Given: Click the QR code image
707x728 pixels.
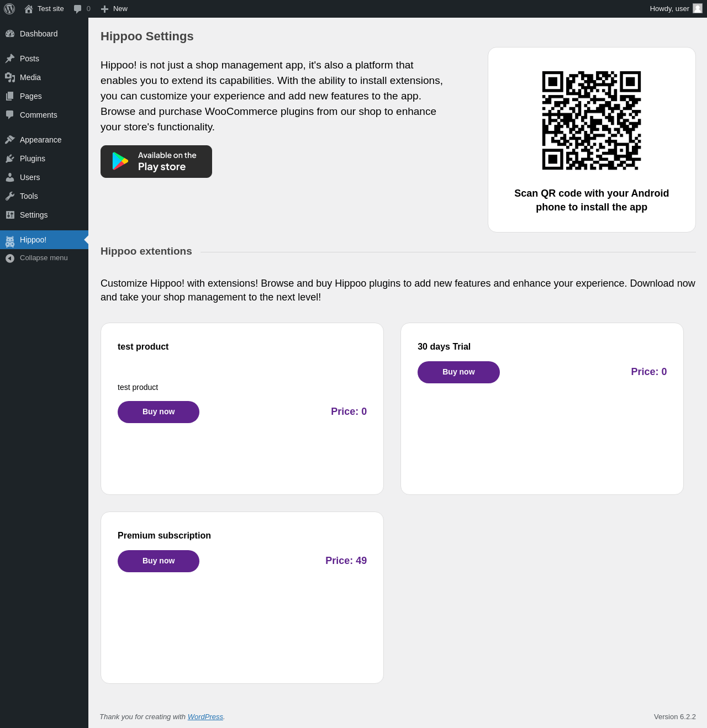Looking at the screenshot, I should tap(592, 120).
